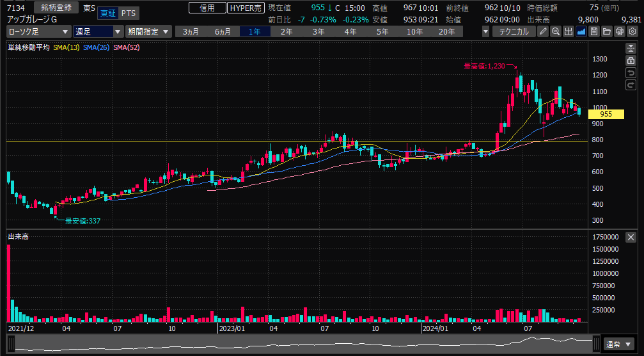Click the range slider handle at bottom
Image resolution: width=644 pixels, height=356 pixels.
pos(596,344)
